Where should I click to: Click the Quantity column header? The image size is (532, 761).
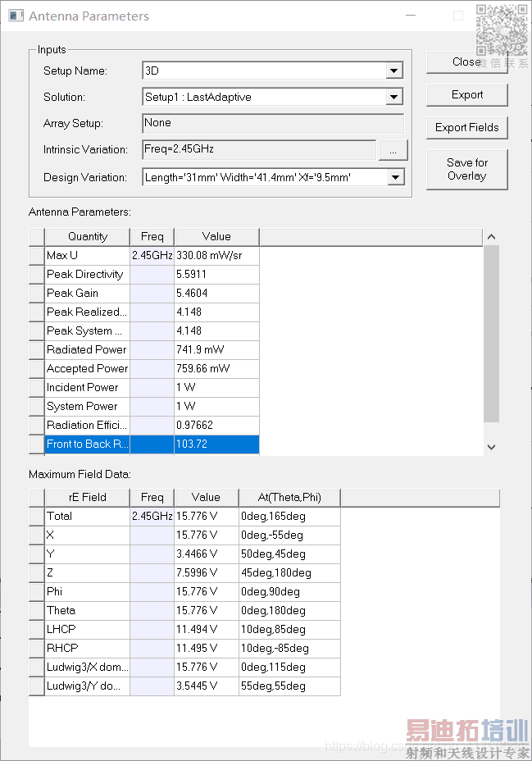click(x=87, y=237)
